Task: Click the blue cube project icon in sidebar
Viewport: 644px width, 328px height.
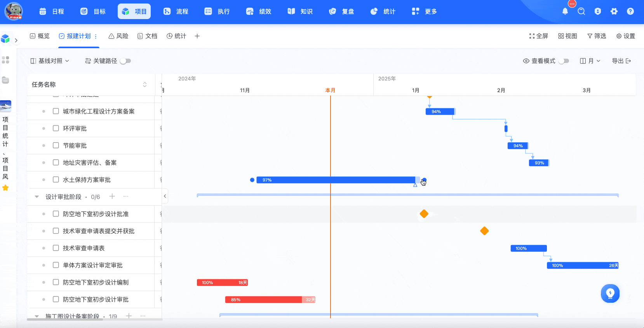Action: (x=5, y=38)
